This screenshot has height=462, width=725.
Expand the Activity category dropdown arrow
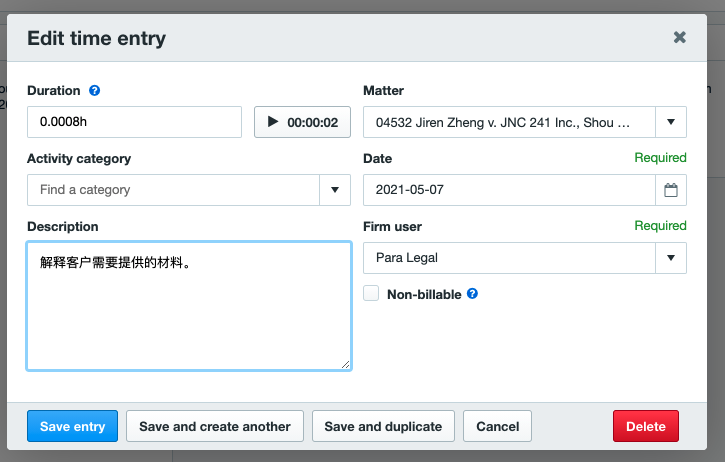click(x=335, y=190)
